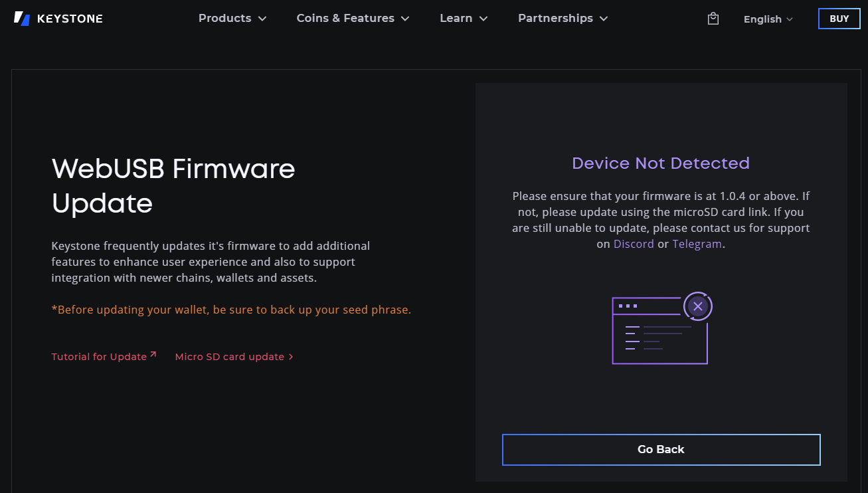
Task: Expand the Partnerships menu
Action: click(563, 18)
